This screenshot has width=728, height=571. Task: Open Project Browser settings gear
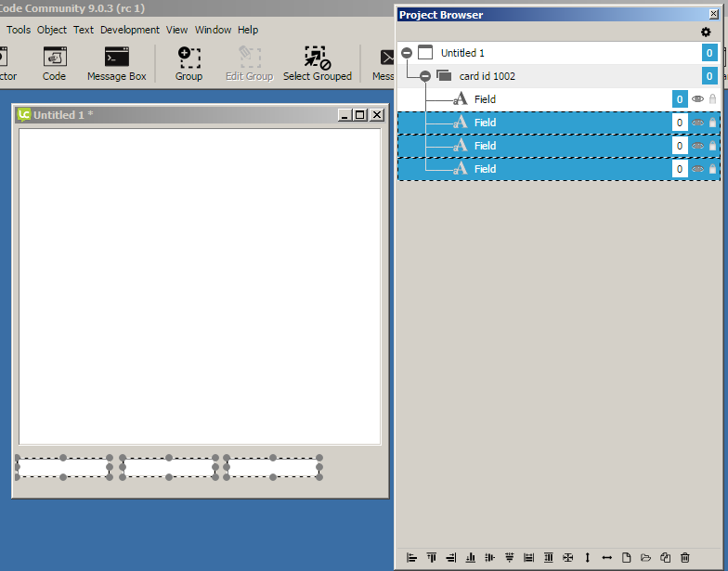point(706,32)
